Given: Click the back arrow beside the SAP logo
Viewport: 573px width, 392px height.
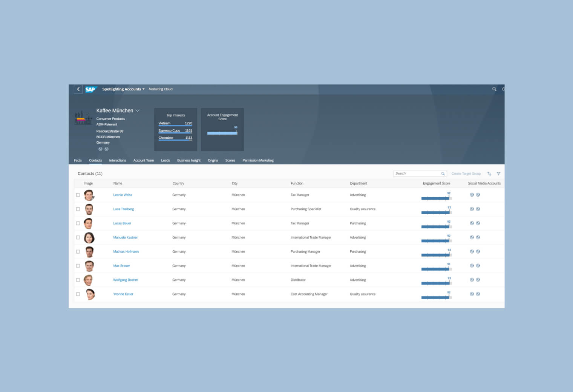Looking at the screenshot, I should click(78, 89).
